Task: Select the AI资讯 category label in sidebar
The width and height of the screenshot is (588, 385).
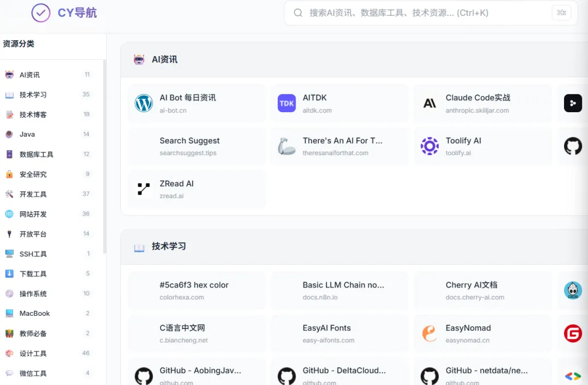Action: [x=29, y=75]
